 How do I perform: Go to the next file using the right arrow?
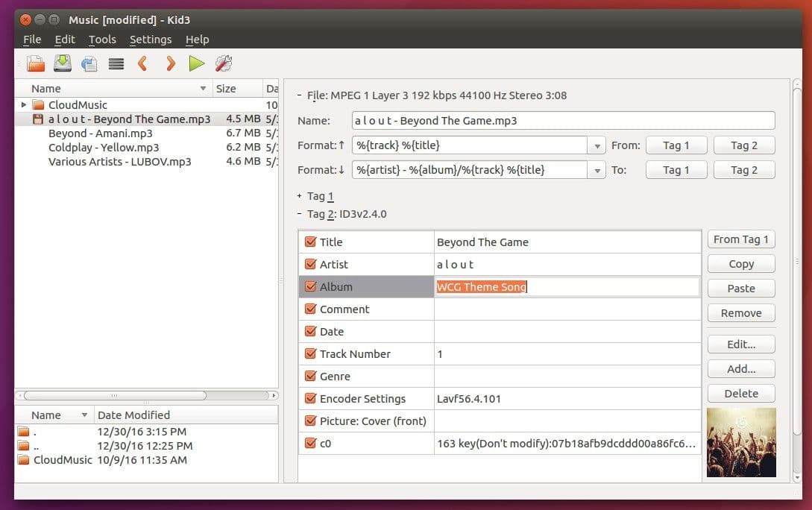[x=171, y=64]
